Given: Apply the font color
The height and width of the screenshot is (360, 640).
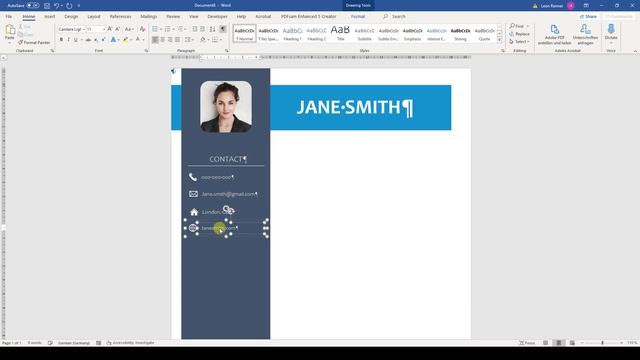Looking at the screenshot, I should (x=138, y=40).
